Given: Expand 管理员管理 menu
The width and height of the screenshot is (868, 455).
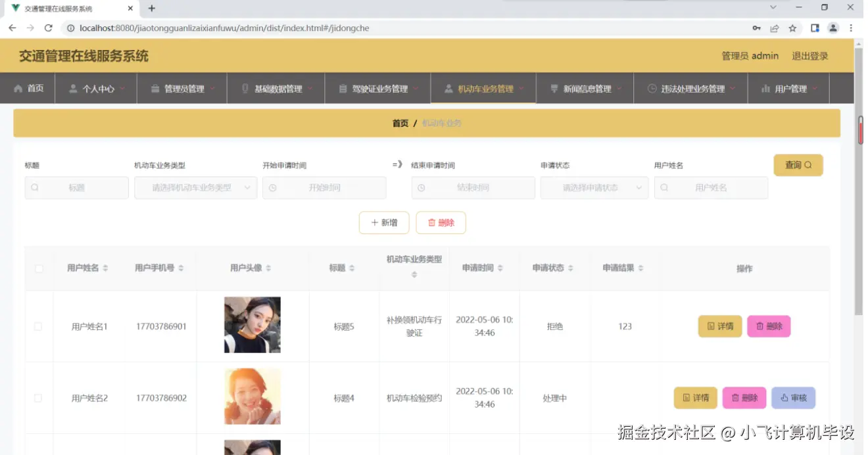Looking at the screenshot, I should [182, 89].
